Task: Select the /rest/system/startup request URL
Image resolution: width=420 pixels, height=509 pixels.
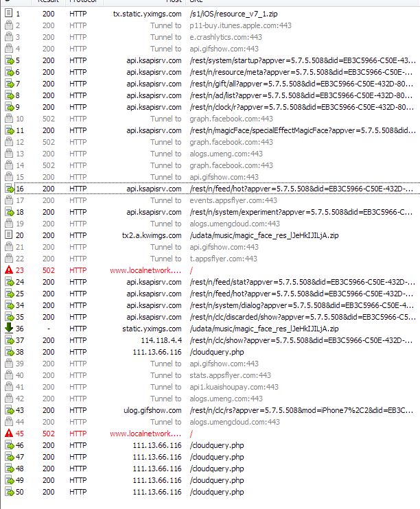Action: pos(303,60)
